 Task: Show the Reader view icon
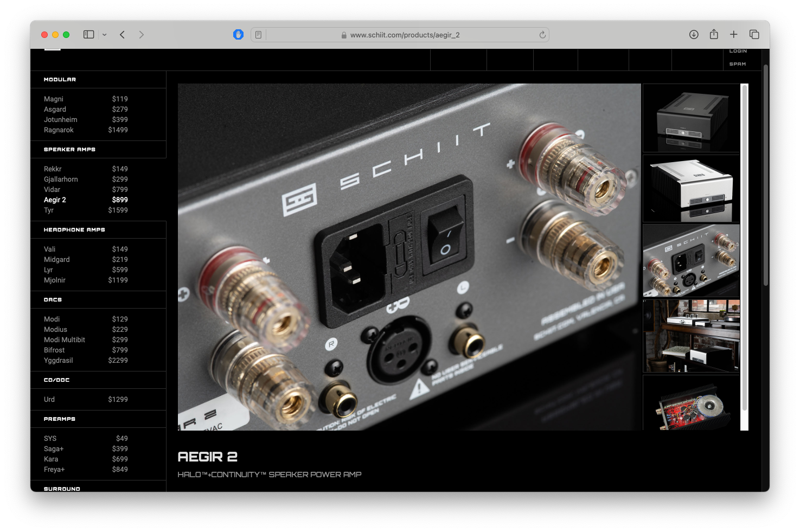tap(258, 35)
